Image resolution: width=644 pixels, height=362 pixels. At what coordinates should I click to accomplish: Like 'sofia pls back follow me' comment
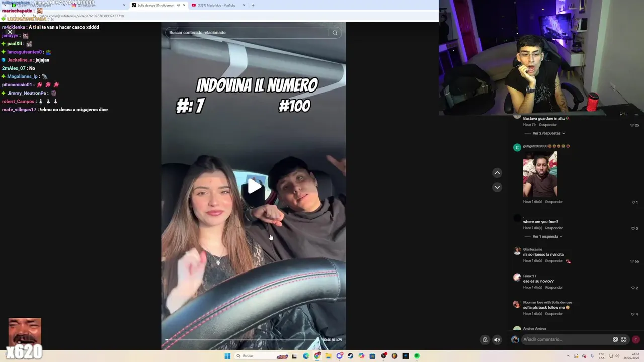pyautogui.click(x=633, y=314)
